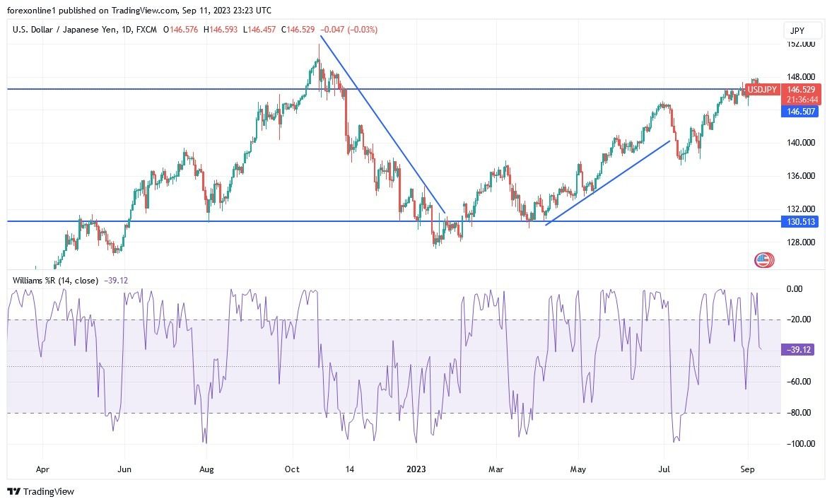Click the 2023 label on time axis

(x=416, y=469)
